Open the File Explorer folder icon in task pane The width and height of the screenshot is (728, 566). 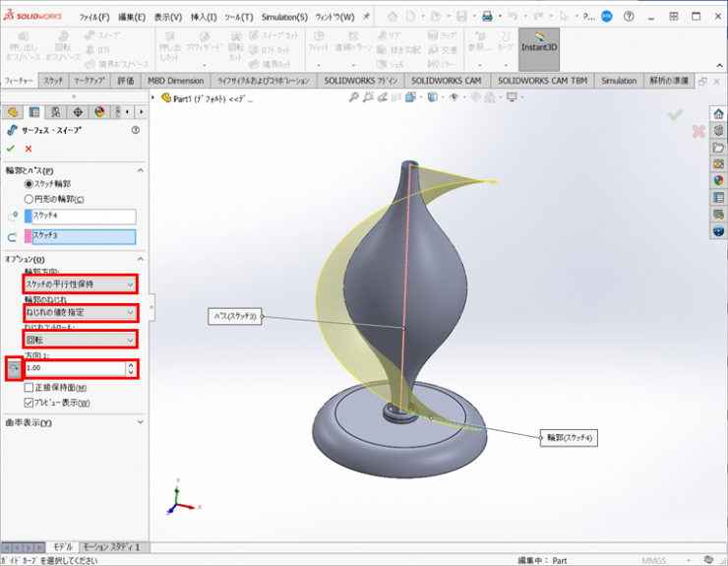(x=718, y=147)
